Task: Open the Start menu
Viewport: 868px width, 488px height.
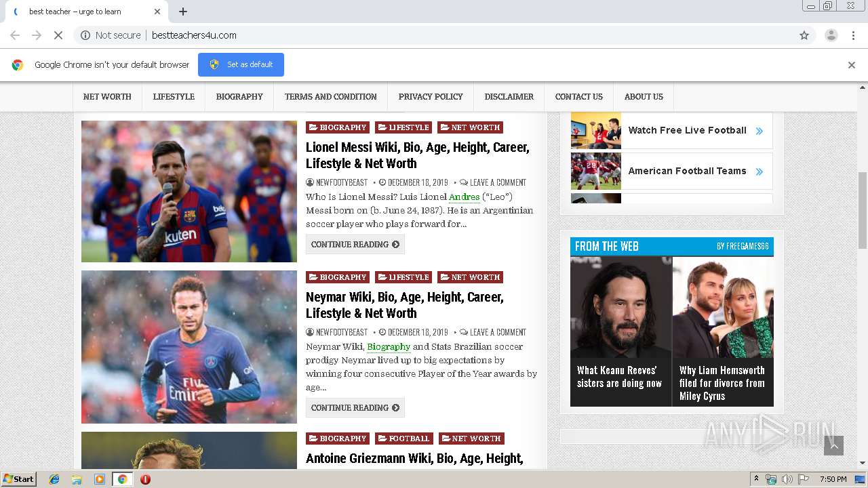Action: coord(19,479)
